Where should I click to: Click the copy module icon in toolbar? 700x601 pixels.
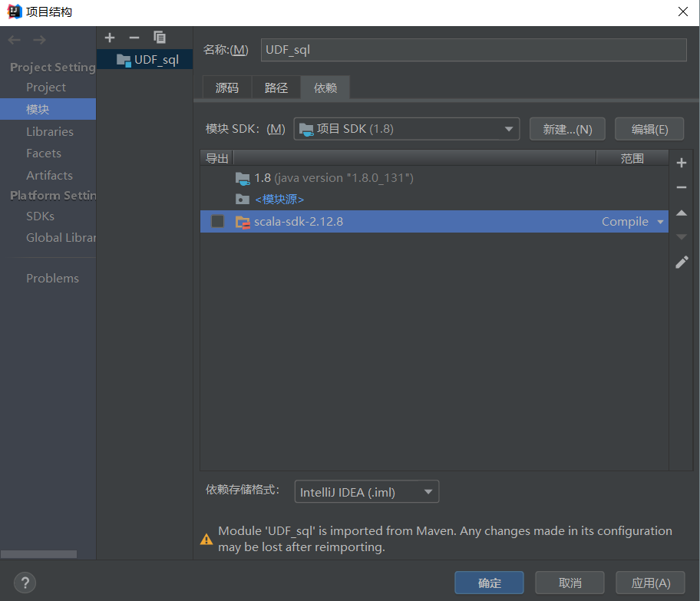click(x=159, y=37)
